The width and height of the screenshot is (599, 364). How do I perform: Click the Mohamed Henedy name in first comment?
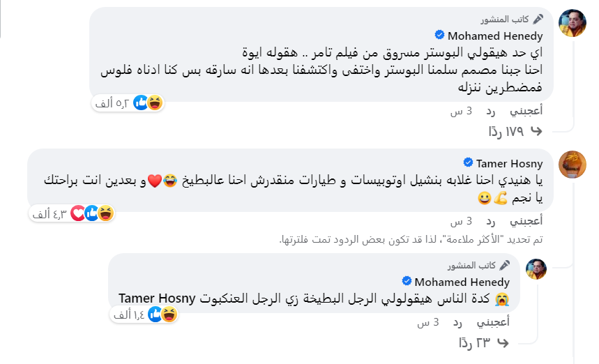click(495, 36)
